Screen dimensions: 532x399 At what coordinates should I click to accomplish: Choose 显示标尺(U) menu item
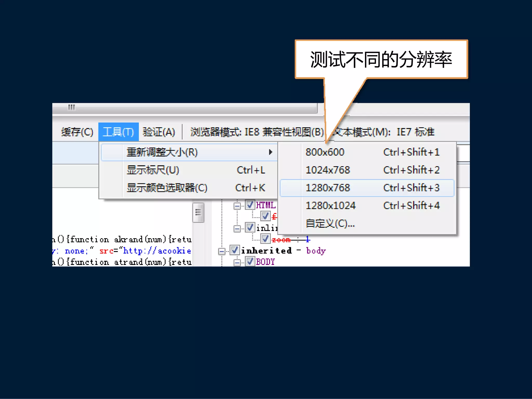(189, 170)
